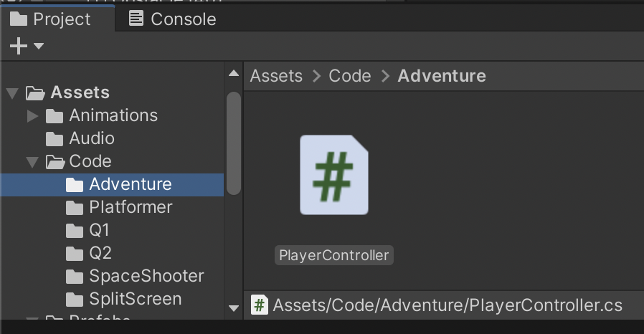Click the Audio folder icon
This screenshot has height=334, width=644.
click(55, 139)
